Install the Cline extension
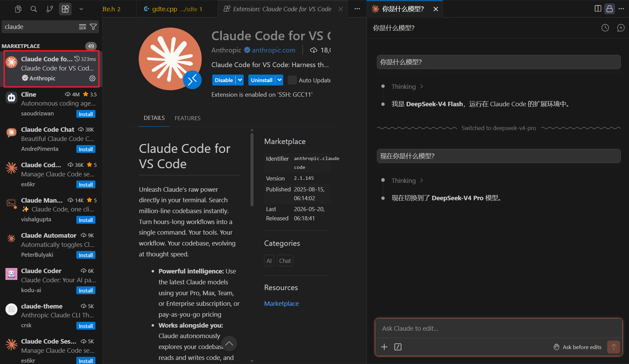The height and width of the screenshot is (364, 629). tap(86, 114)
